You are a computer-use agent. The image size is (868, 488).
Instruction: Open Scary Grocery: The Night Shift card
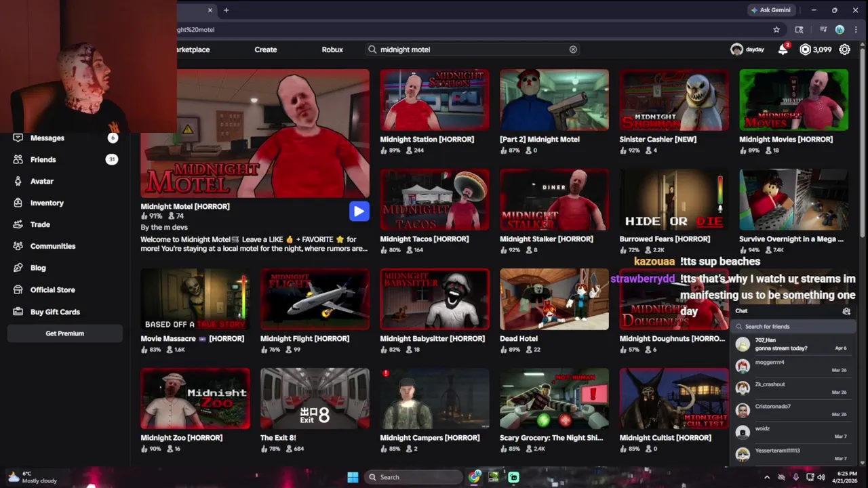coord(554,410)
